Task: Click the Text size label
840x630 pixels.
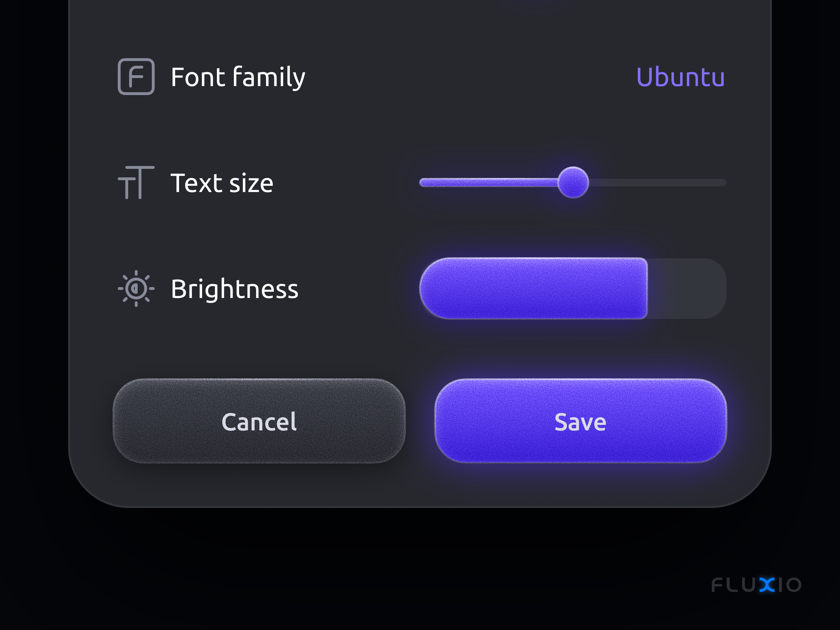Action: pos(222,183)
